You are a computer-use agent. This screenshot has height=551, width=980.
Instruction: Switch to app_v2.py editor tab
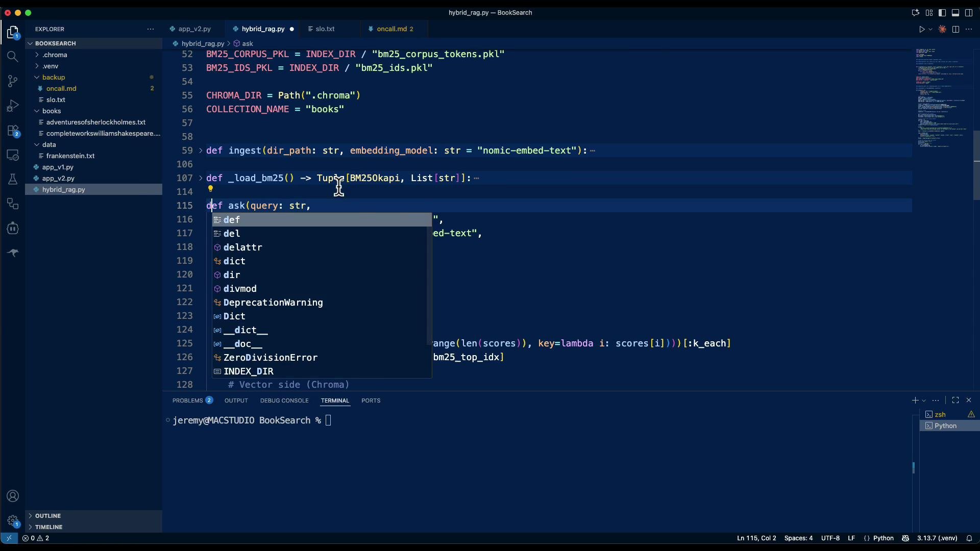pyautogui.click(x=194, y=29)
